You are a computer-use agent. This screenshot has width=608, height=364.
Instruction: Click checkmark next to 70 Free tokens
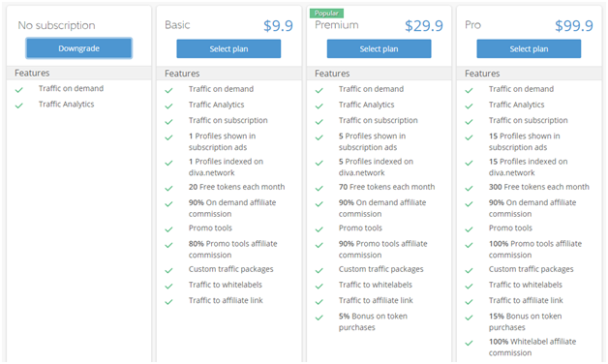319,189
